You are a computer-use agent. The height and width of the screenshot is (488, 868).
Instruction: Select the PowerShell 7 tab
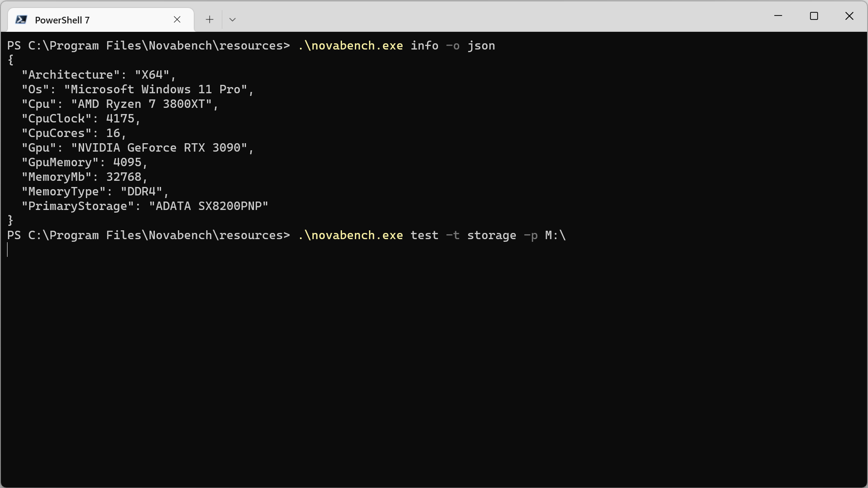click(88, 20)
